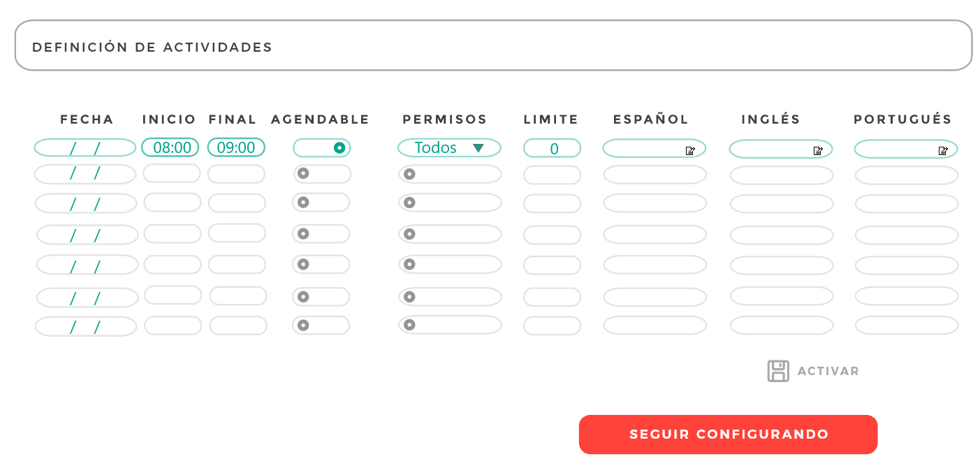Select the empty Español field in second row
The image size is (980, 475).
coord(655,175)
